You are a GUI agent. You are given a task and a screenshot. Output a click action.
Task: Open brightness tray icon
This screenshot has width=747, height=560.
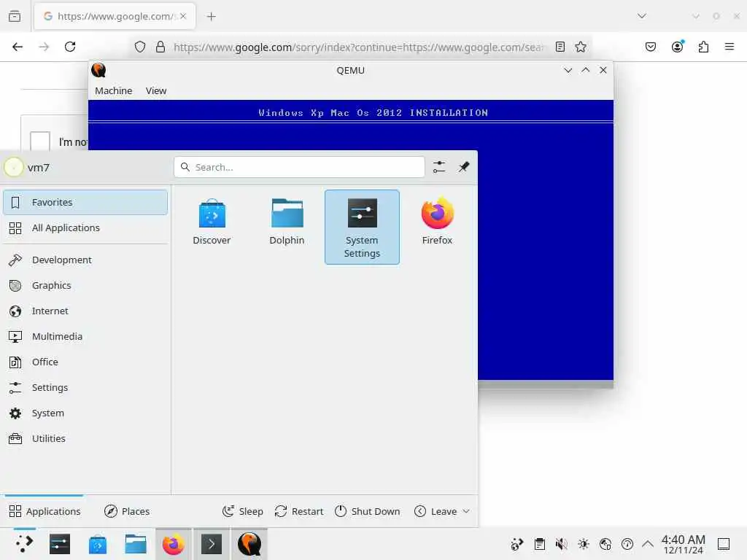(x=584, y=544)
